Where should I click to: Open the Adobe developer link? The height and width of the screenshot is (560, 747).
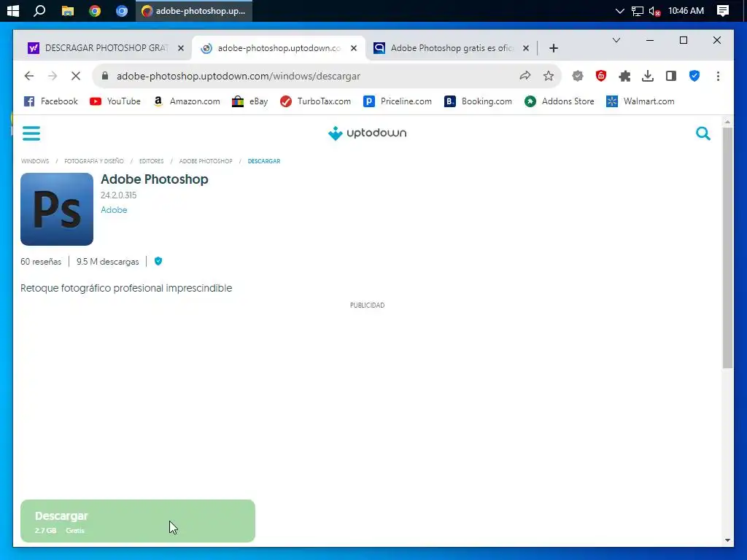point(114,210)
